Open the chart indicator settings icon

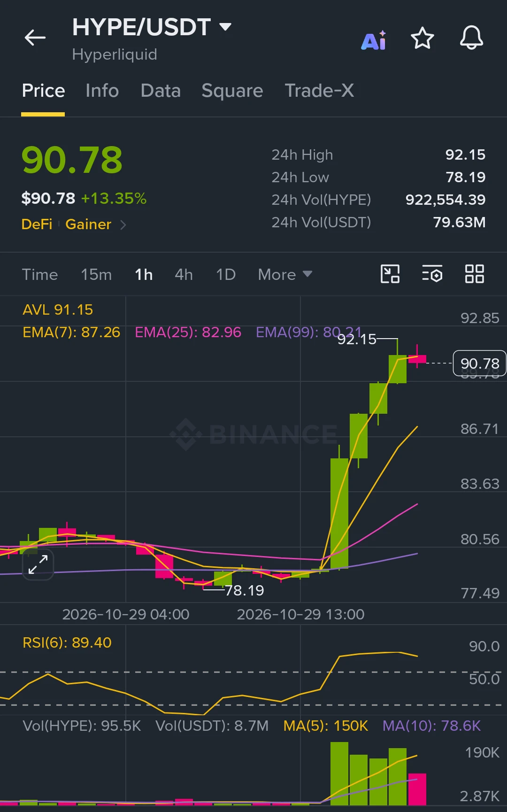tap(432, 274)
